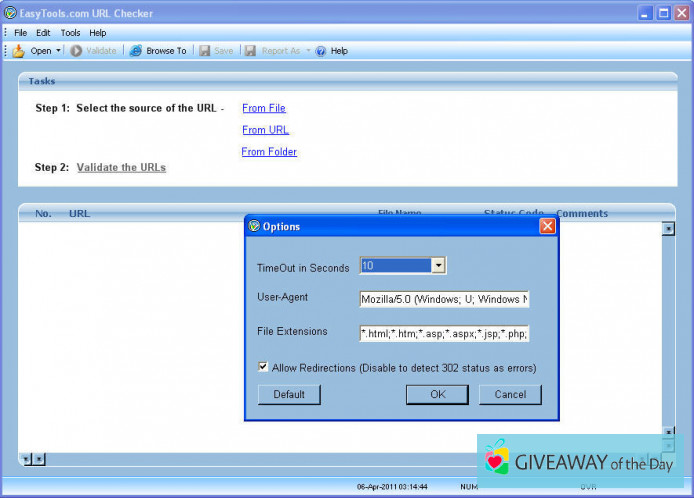Screen dimensions: 694x498
Task: Click the From Folder link
Action: coord(269,152)
